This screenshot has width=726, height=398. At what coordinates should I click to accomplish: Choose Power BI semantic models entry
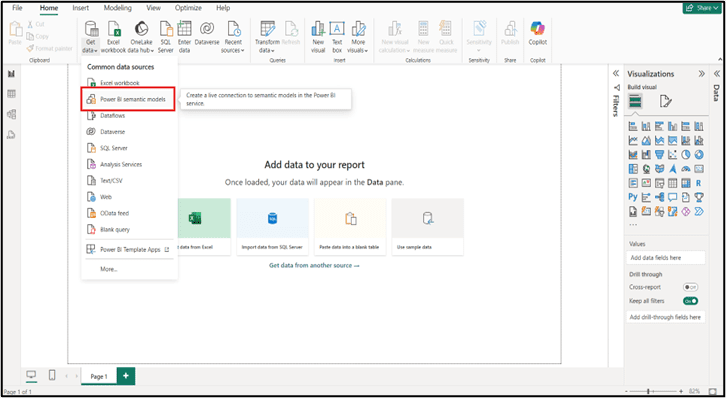128,99
